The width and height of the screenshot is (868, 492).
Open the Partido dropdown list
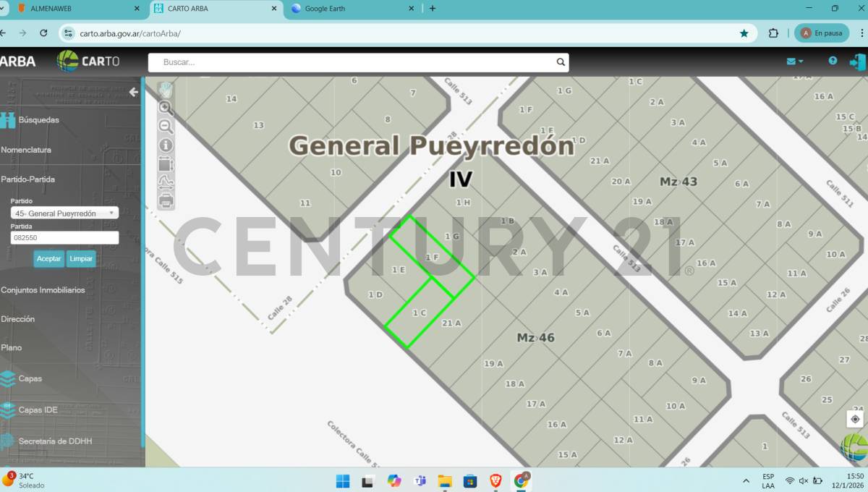[x=64, y=213]
